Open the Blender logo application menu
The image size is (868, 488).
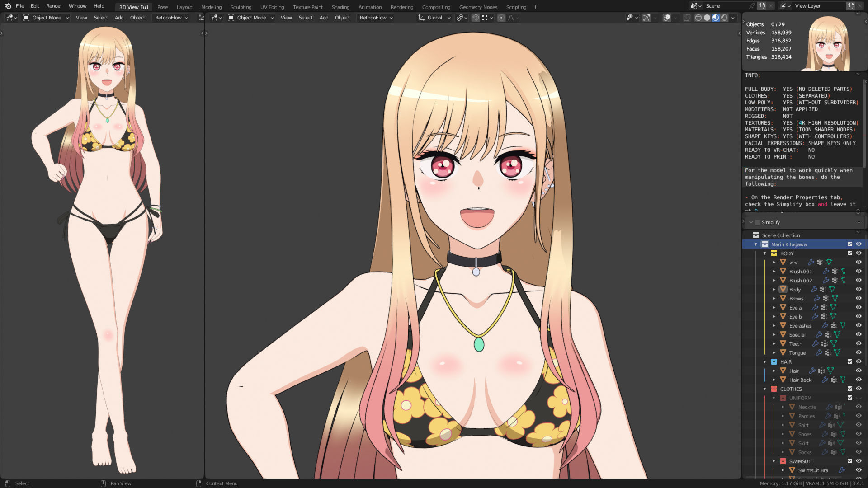tap(8, 6)
